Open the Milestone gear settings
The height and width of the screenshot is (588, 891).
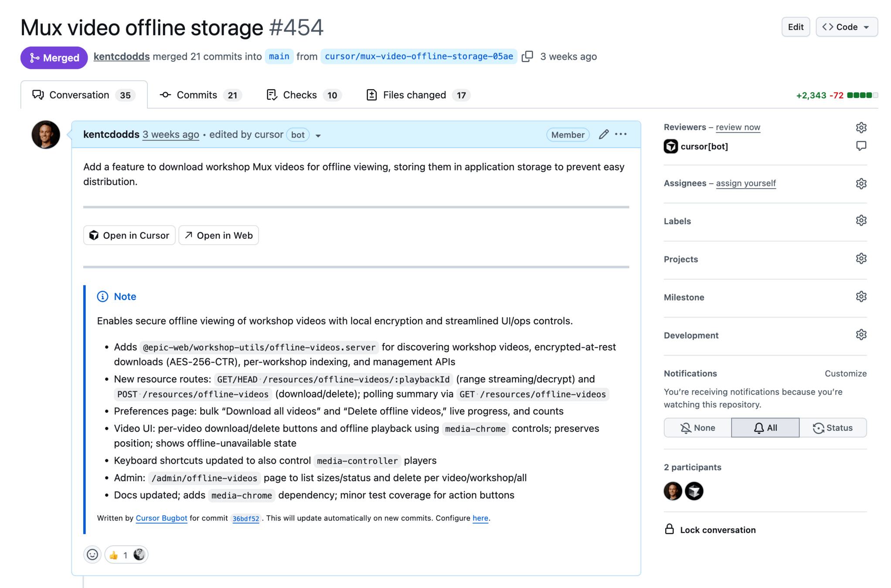861,297
